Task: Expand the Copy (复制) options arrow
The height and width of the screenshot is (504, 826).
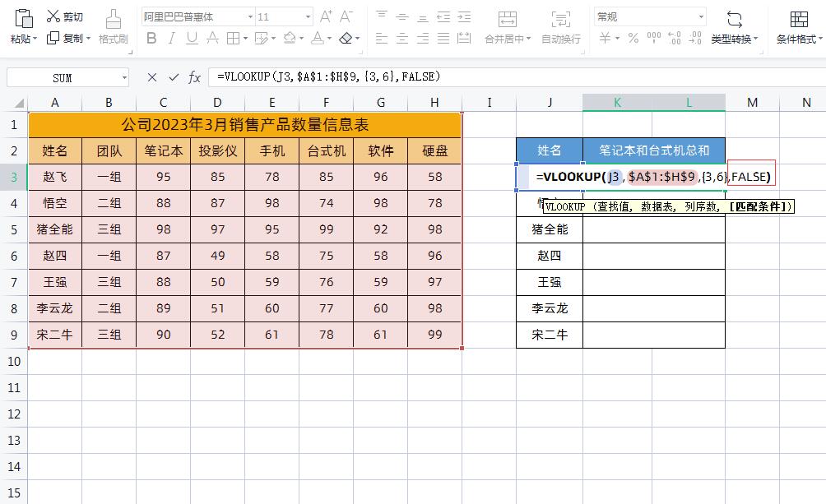Action: (x=88, y=39)
